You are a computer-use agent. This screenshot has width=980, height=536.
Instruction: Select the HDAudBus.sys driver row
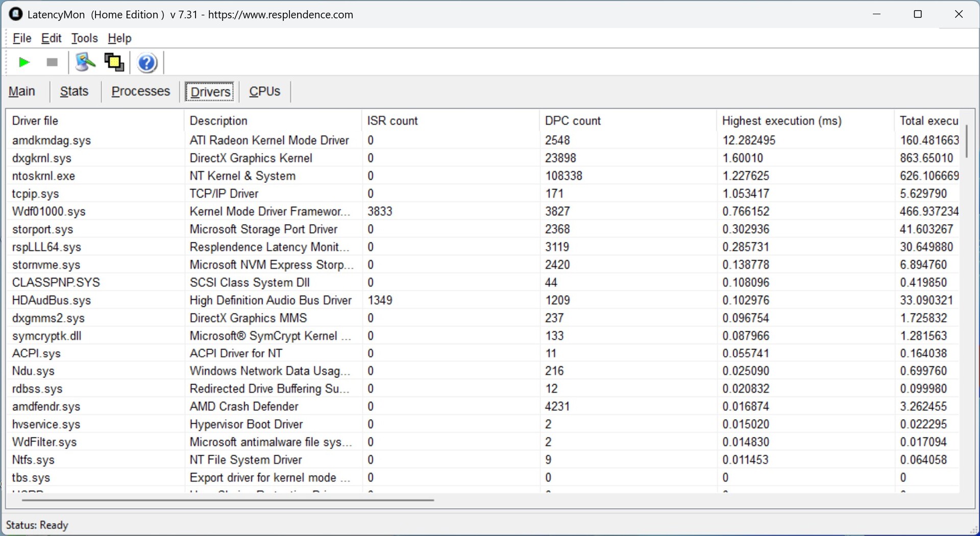click(52, 300)
